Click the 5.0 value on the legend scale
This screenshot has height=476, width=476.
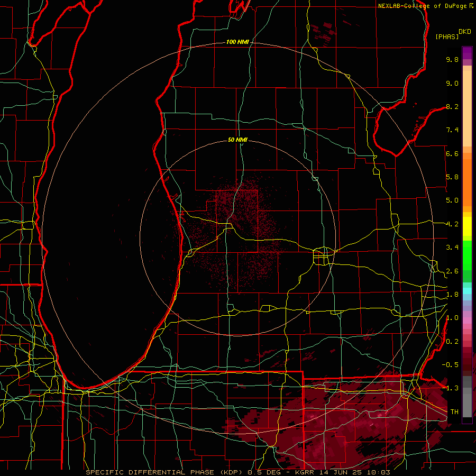pyautogui.click(x=452, y=200)
